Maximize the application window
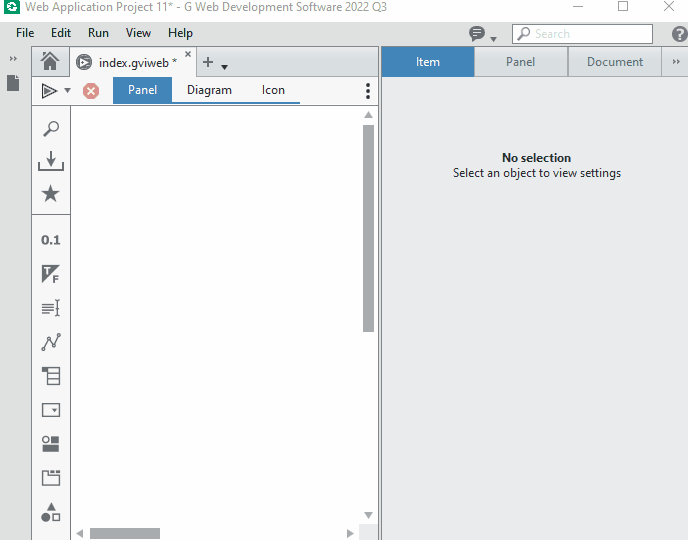 coord(623,7)
